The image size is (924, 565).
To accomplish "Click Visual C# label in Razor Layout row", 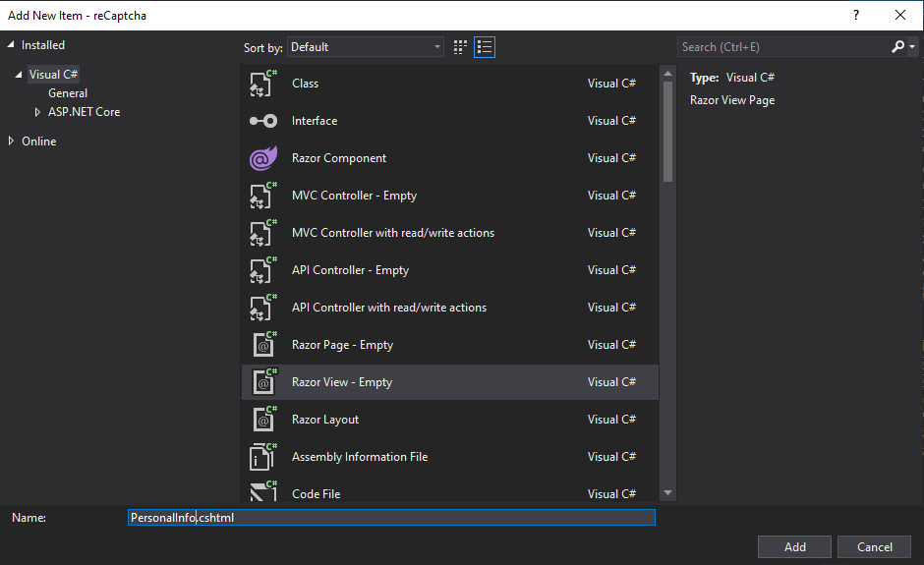I will pos(611,420).
